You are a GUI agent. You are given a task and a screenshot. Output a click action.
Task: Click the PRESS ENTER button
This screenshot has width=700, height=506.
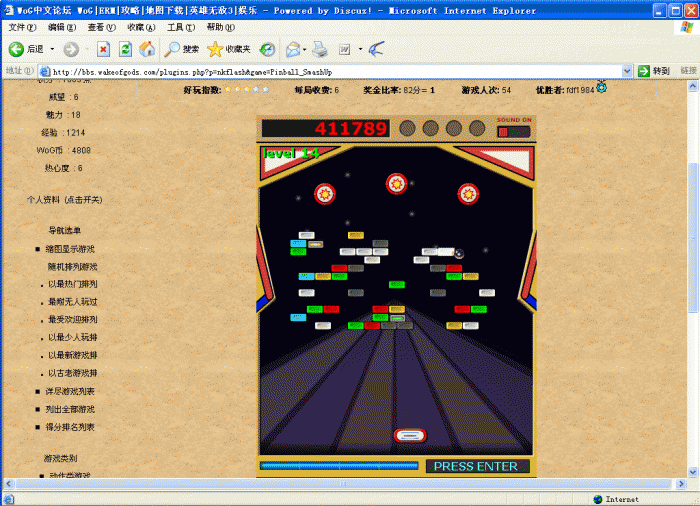tap(476, 466)
